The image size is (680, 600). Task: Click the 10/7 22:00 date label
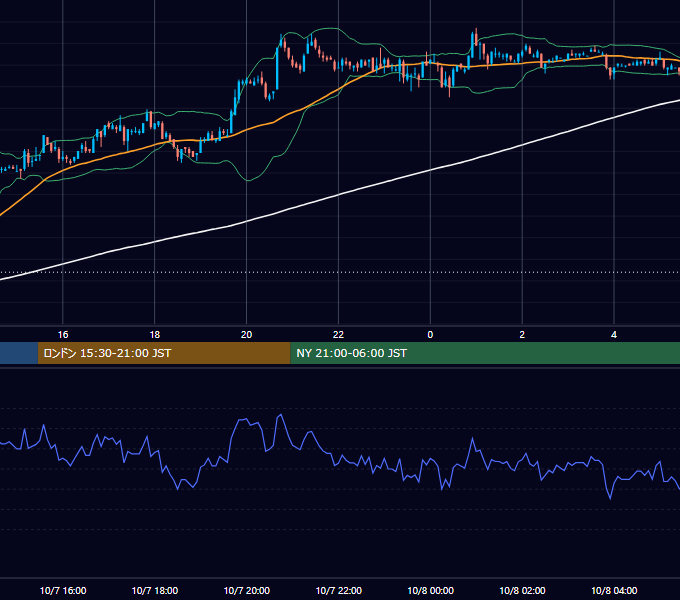pos(339,590)
